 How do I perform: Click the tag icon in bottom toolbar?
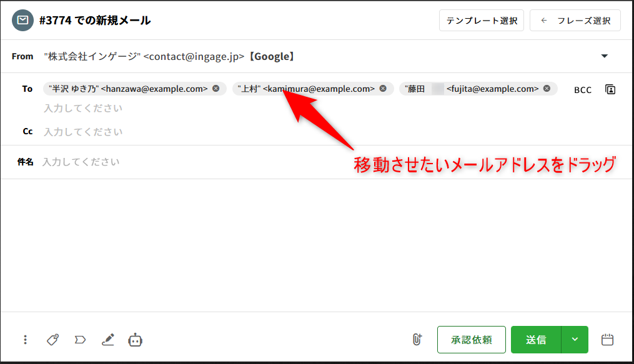(x=53, y=340)
